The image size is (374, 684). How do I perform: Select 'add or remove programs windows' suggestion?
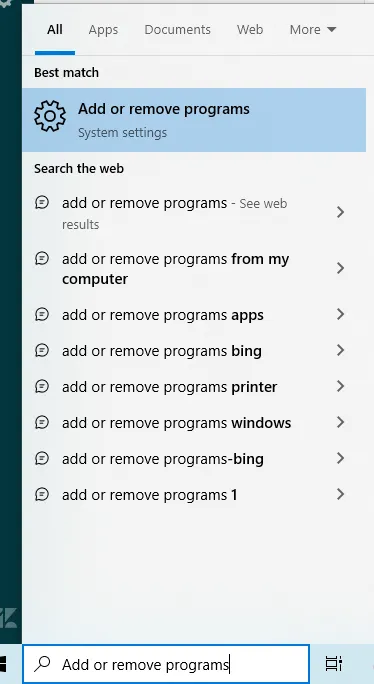pos(194,422)
